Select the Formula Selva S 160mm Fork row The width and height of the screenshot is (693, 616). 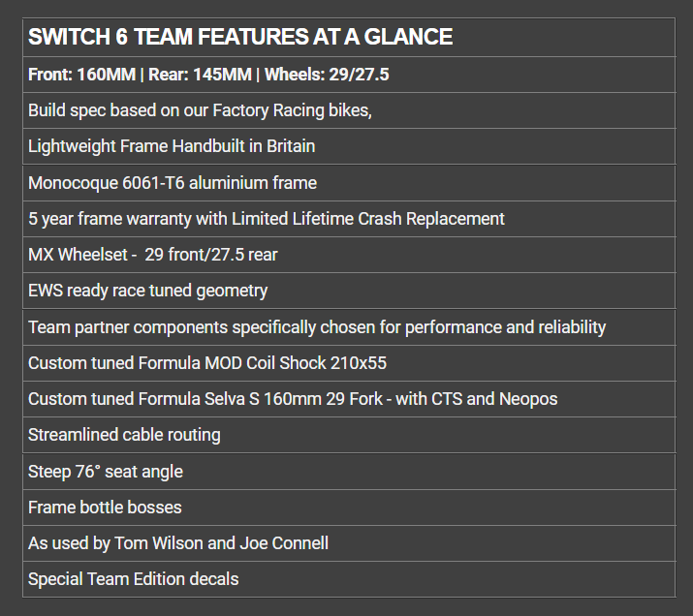[x=293, y=399]
